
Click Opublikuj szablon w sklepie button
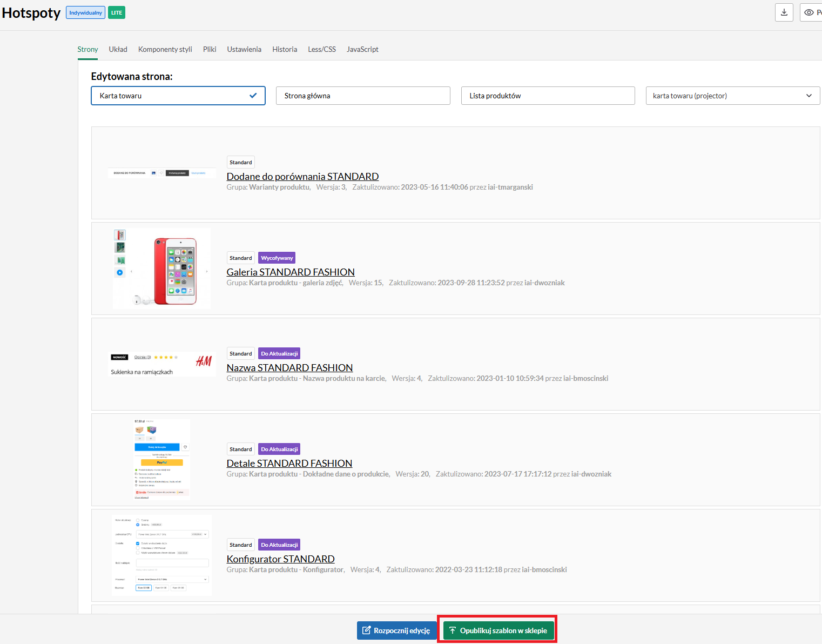point(498,630)
